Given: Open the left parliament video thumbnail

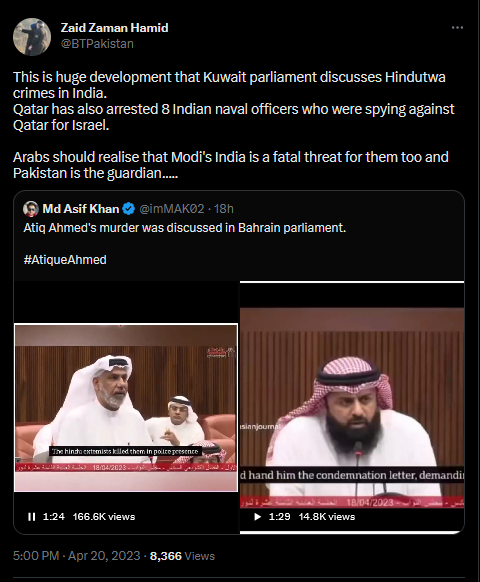Looking at the screenshot, I should [126, 408].
